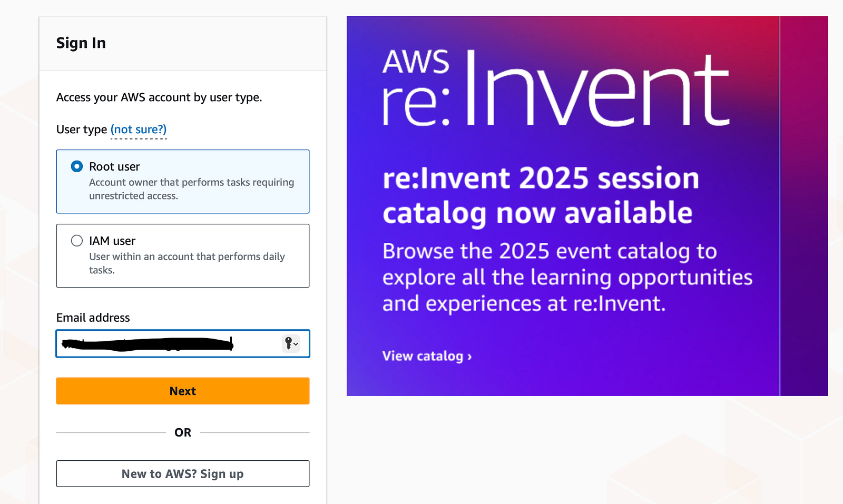Click the 'User within an account' IAM description
Screen dimensions: 843x504
[187, 263]
